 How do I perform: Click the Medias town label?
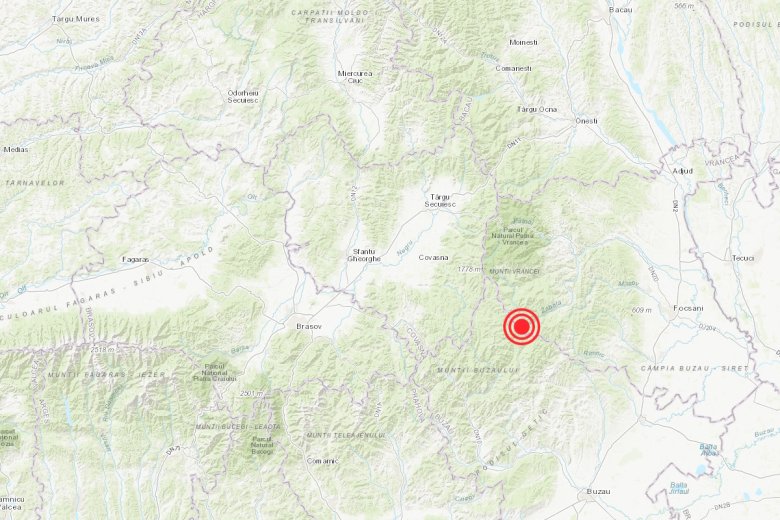(x=16, y=149)
